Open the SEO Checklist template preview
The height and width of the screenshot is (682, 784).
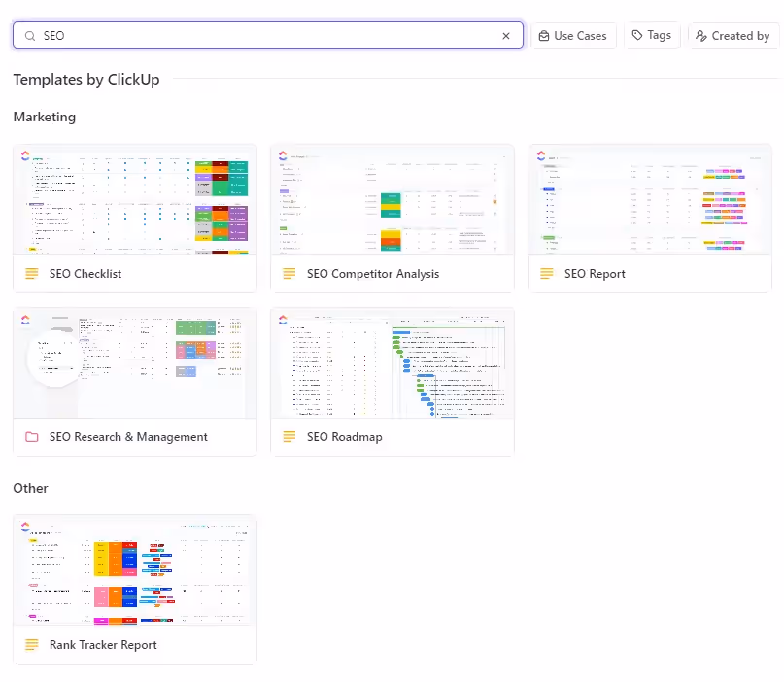coord(135,199)
